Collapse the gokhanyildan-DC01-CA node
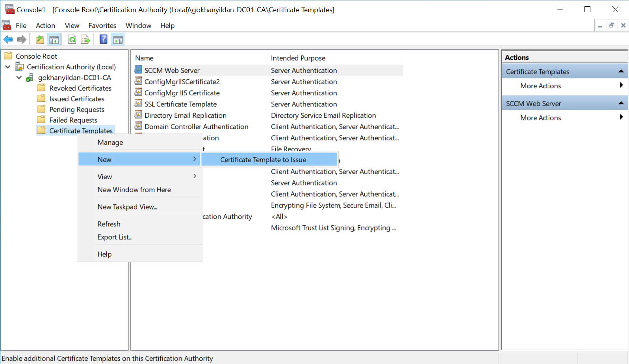Viewport: 629px width, 364px height. [19, 78]
